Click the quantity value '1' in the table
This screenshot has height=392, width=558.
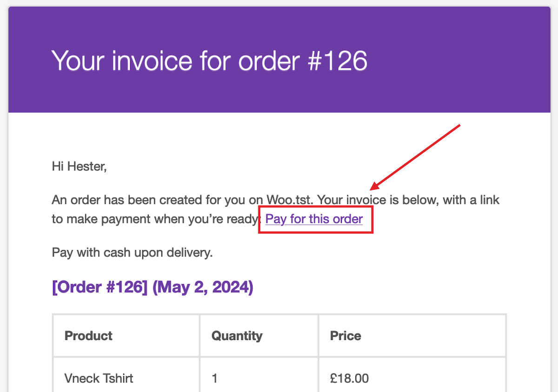pyautogui.click(x=214, y=378)
